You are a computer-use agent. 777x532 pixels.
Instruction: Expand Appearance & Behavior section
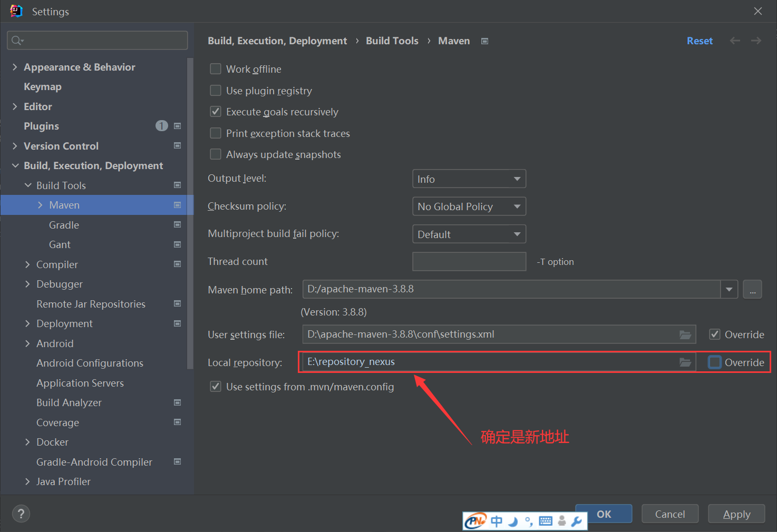(15, 67)
